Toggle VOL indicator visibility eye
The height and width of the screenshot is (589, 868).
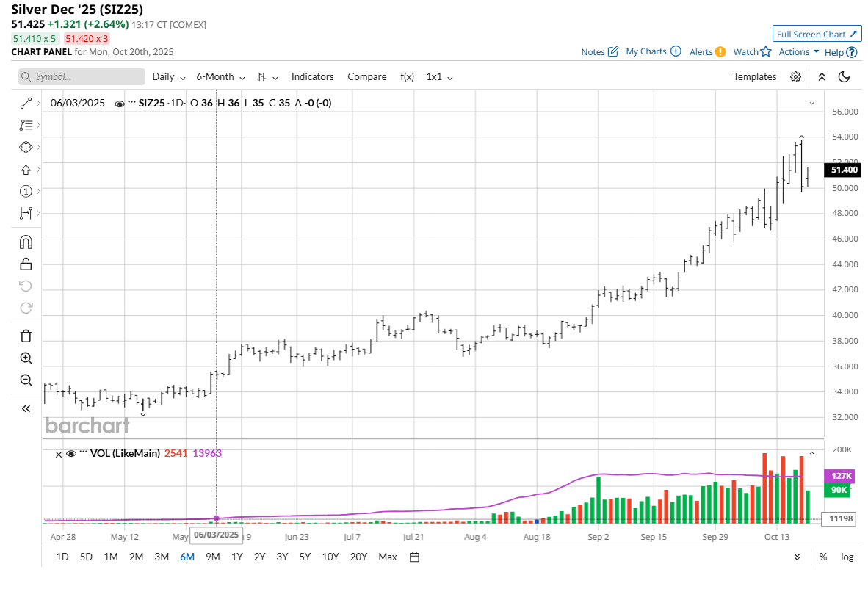70,454
